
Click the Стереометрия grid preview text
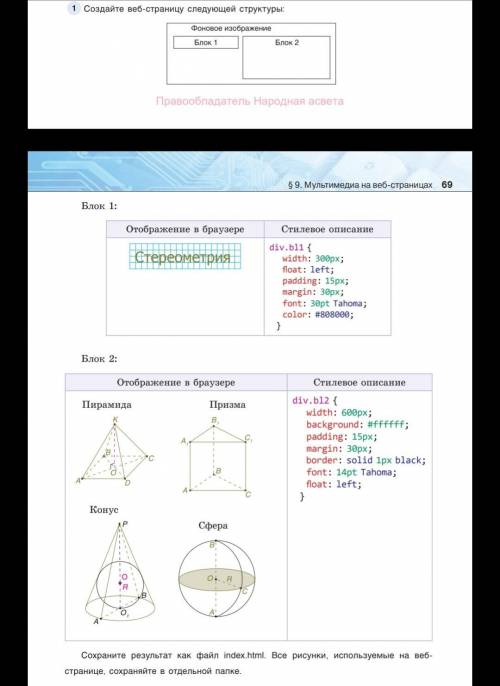coord(185,256)
